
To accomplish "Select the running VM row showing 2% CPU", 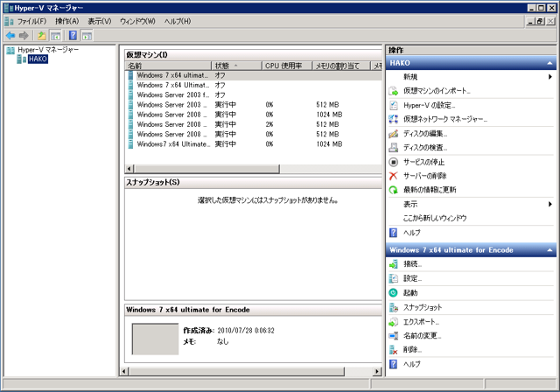I will pos(254,124).
